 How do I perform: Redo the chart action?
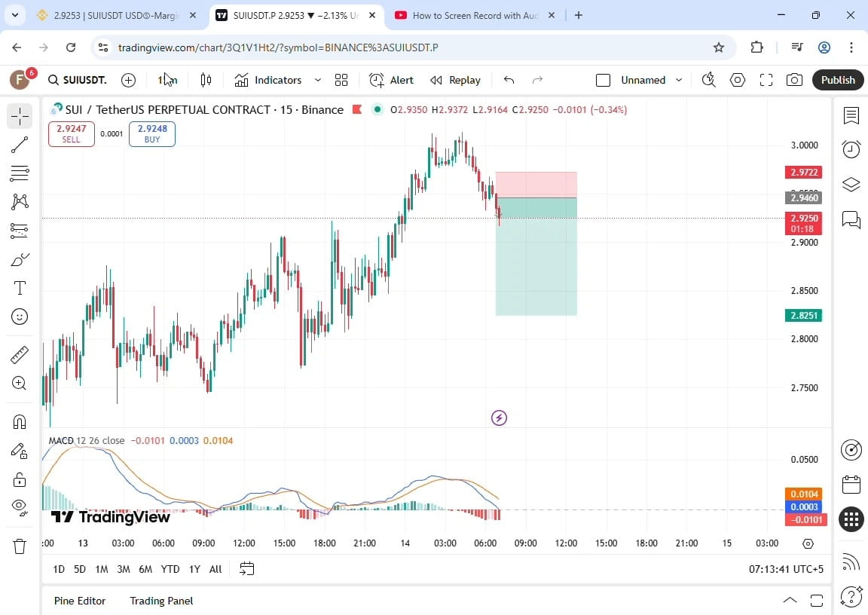(x=537, y=80)
